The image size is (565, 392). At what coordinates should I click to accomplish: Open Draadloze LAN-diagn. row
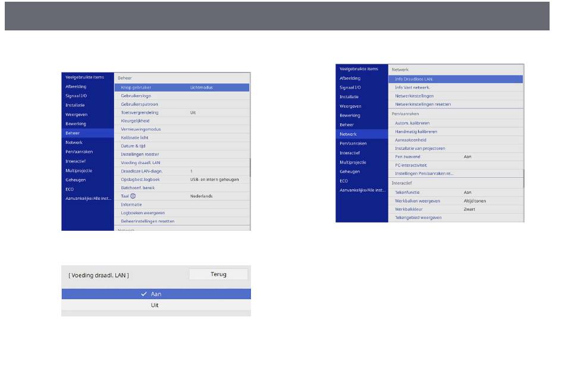[x=182, y=171]
